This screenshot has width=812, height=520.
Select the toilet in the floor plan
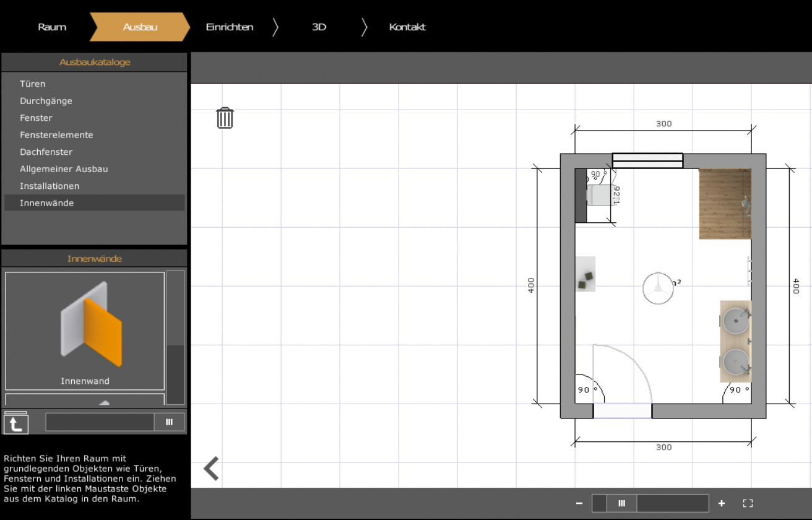[598, 195]
